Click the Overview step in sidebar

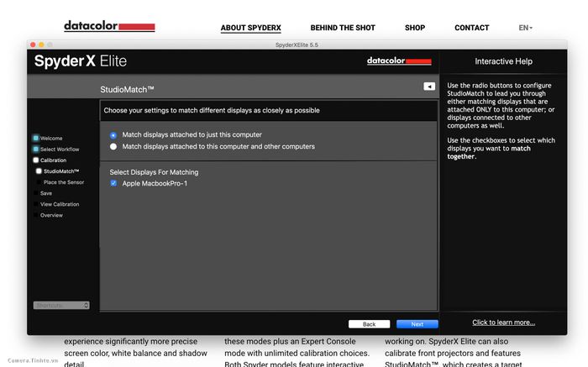pyautogui.click(x=51, y=215)
